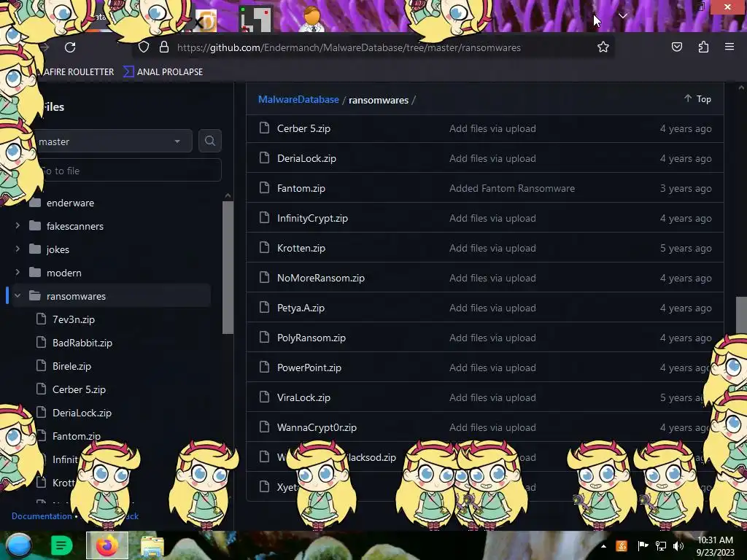
Task: Open the Pocket save icon
Action: [x=676, y=47]
